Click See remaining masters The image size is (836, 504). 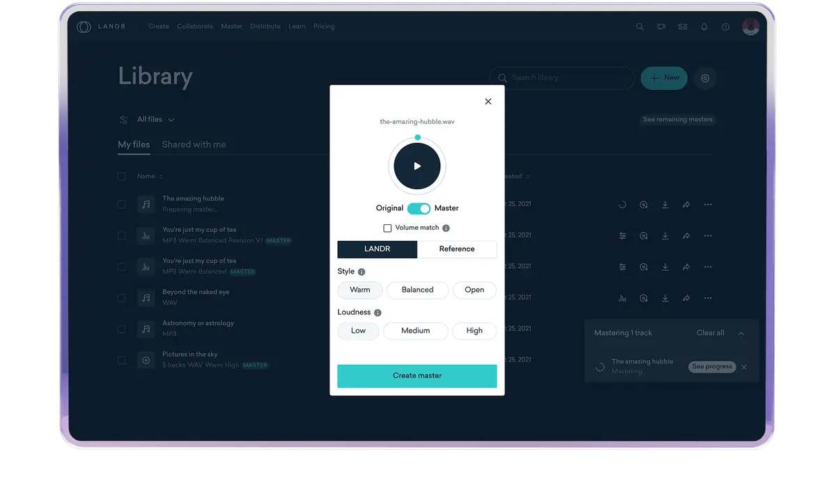point(678,120)
